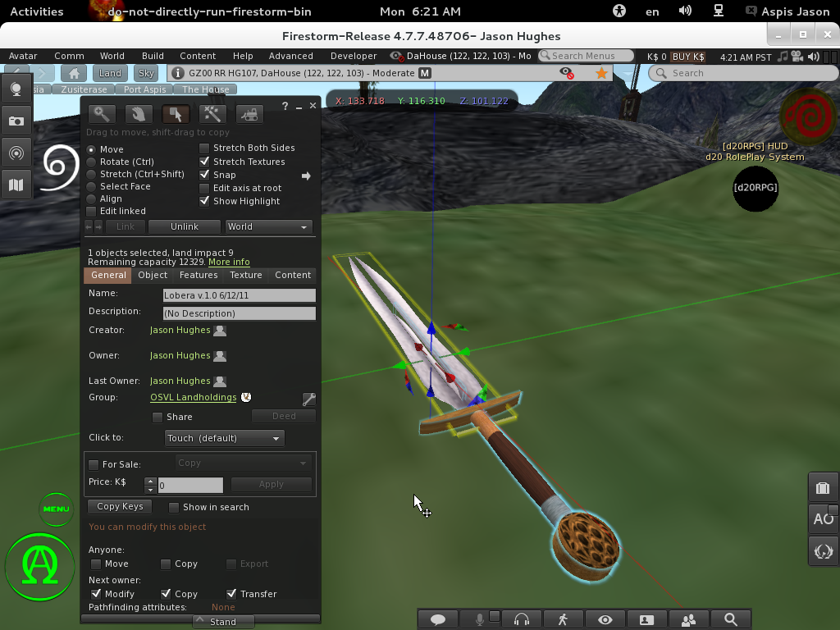Click the Home teleport icon

pyautogui.click(x=74, y=73)
